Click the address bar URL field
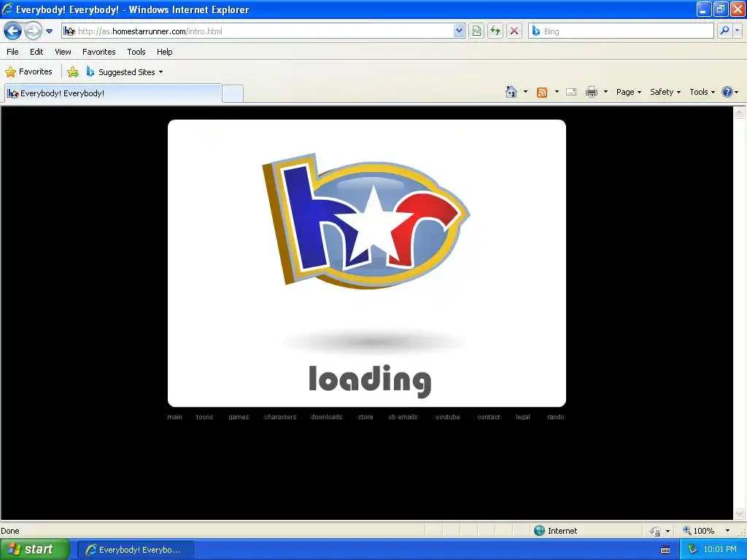Viewport: 747px width, 560px height. click(258, 31)
